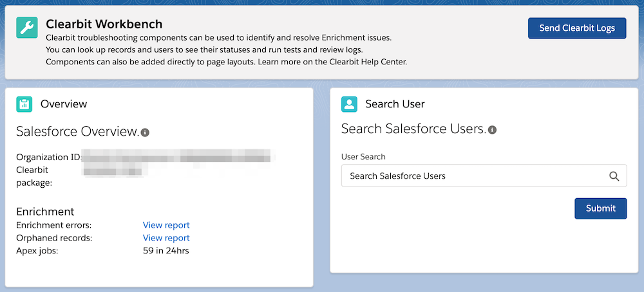Click the Enrichment errors label

(x=54, y=225)
